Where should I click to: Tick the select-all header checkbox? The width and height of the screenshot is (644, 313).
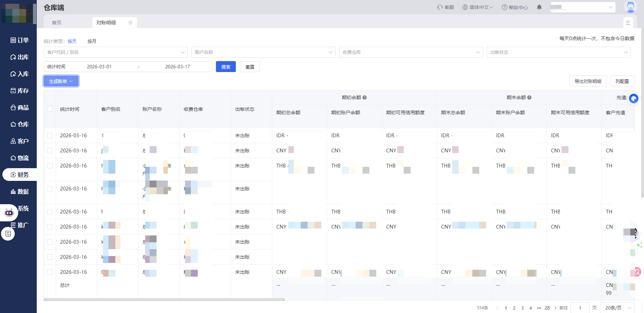click(50, 109)
